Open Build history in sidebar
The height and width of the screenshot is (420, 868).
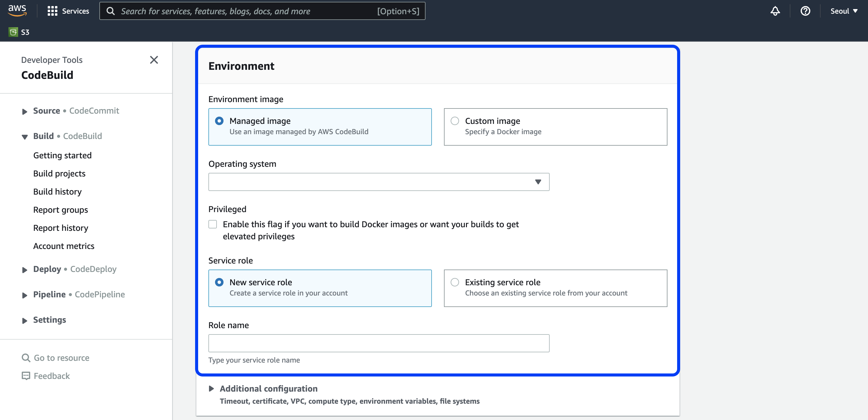[x=57, y=192]
